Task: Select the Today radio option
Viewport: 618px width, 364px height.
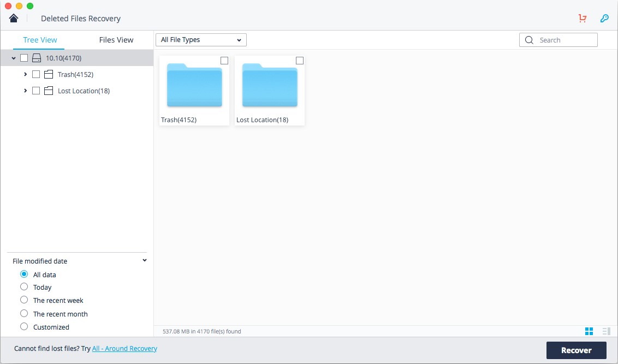Action: coord(24,287)
